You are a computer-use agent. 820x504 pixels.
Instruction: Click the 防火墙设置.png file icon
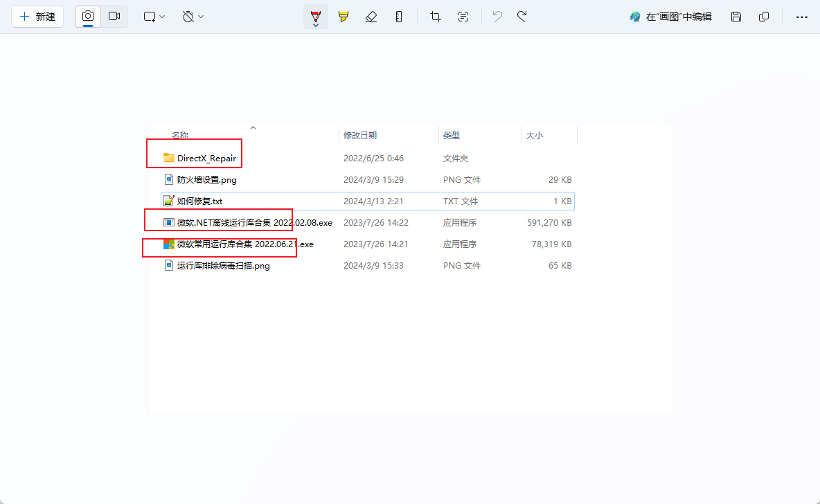[168, 179]
